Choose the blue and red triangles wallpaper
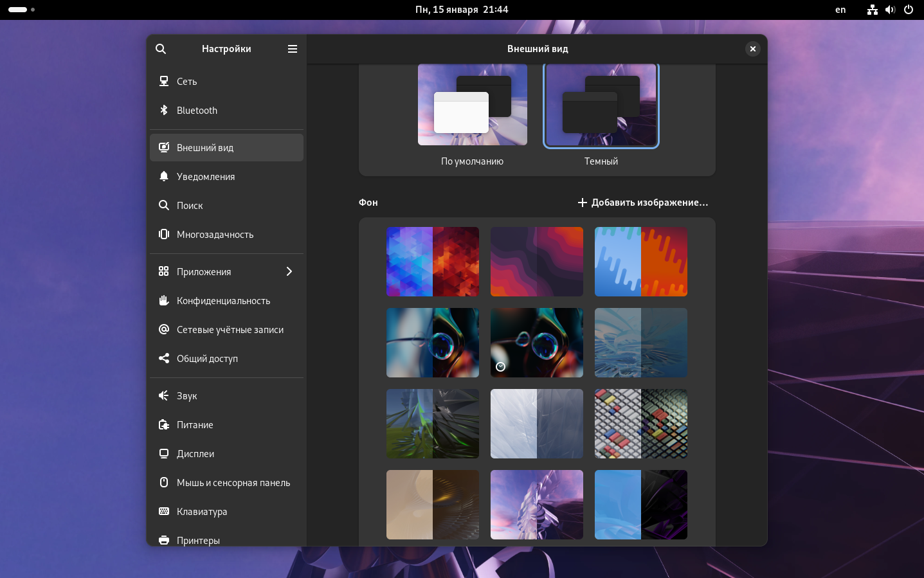The height and width of the screenshot is (578, 924). 433,262
